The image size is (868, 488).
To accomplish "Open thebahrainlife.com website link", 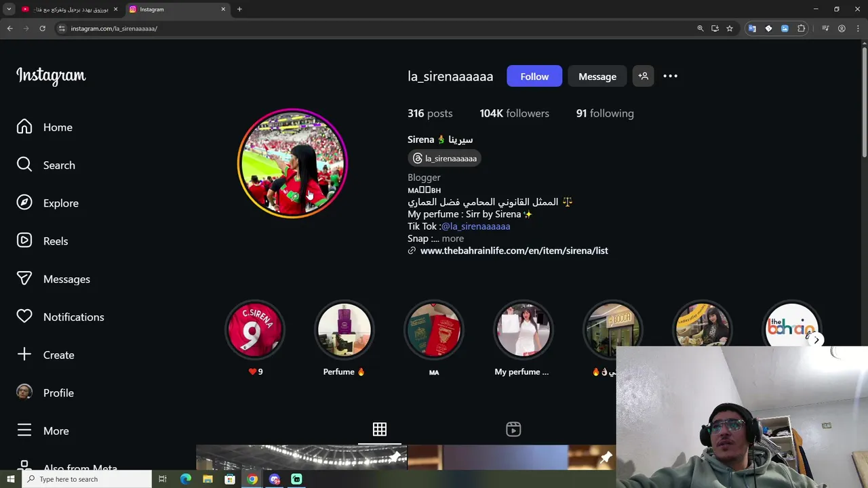I will coord(514,251).
